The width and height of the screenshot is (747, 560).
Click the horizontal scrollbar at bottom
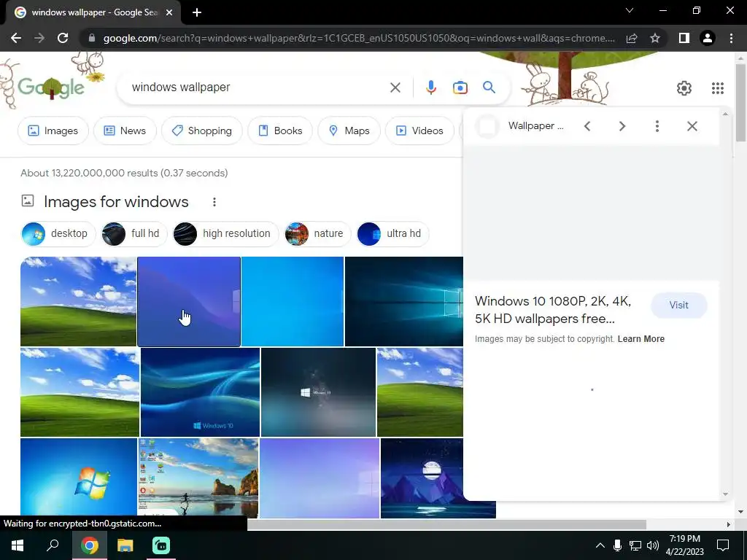(x=446, y=524)
